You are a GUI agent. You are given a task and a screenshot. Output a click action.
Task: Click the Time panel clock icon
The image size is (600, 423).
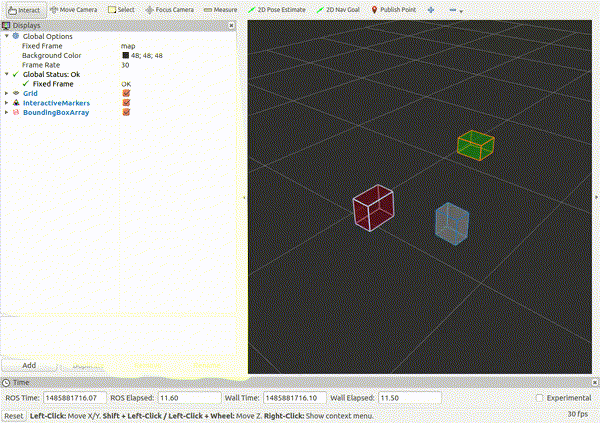point(6,382)
